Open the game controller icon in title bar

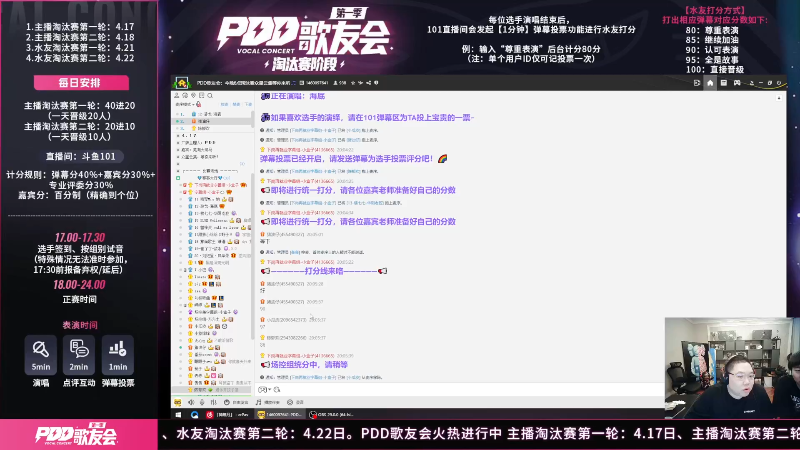click(737, 83)
